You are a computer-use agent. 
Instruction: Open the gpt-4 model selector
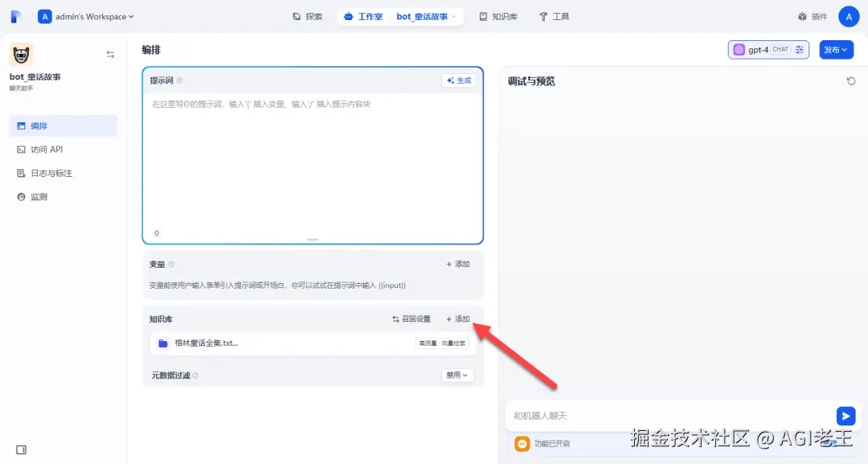pos(768,50)
